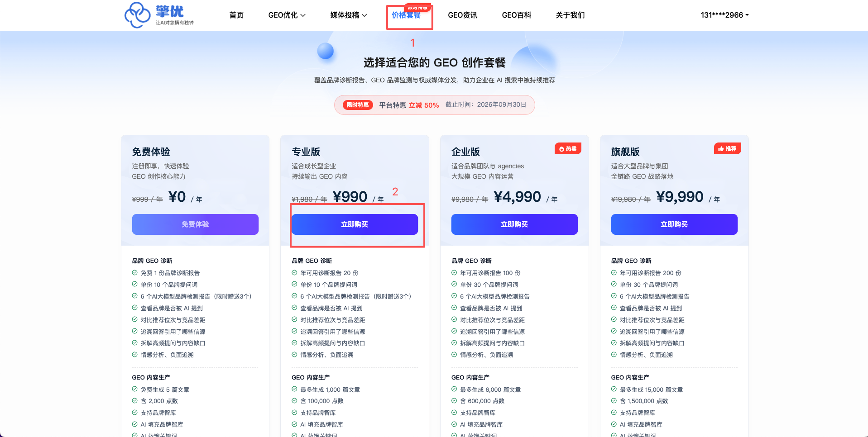Open the 价格套餐 nav item
Viewport: 868px width, 437px height.
406,15
